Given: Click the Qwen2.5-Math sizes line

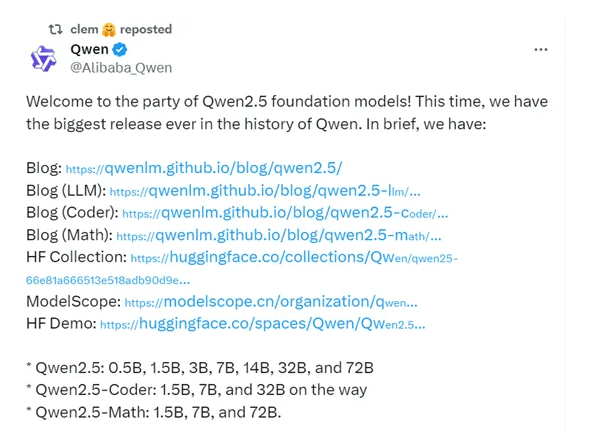Looking at the screenshot, I should pyautogui.click(x=154, y=412).
